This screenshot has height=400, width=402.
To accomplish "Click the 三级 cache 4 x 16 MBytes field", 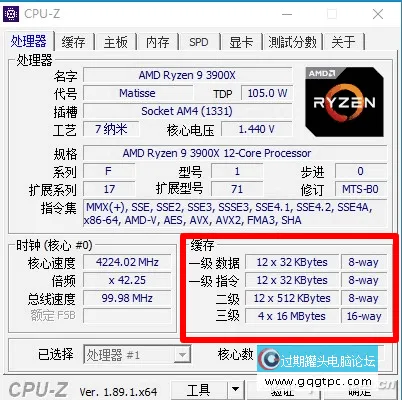I will (x=292, y=316).
